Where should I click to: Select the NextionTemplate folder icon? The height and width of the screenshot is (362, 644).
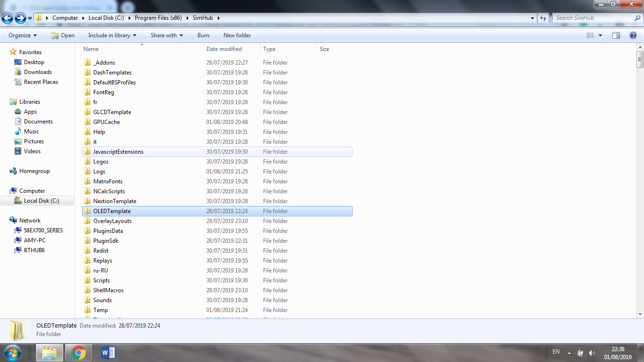[87, 201]
